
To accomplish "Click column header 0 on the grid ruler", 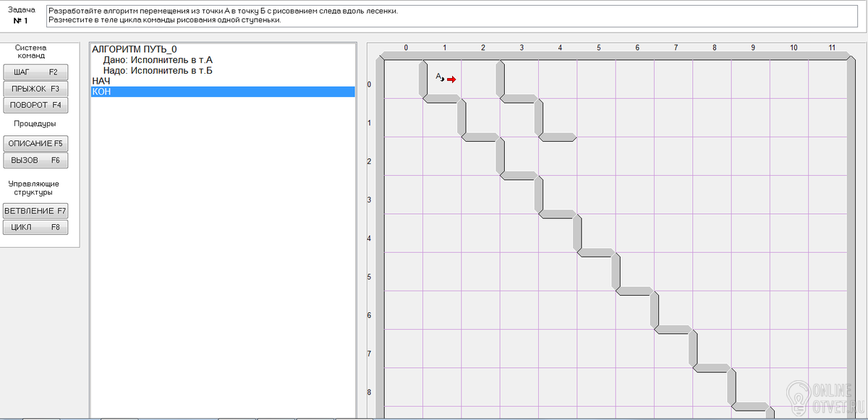I will [x=406, y=48].
